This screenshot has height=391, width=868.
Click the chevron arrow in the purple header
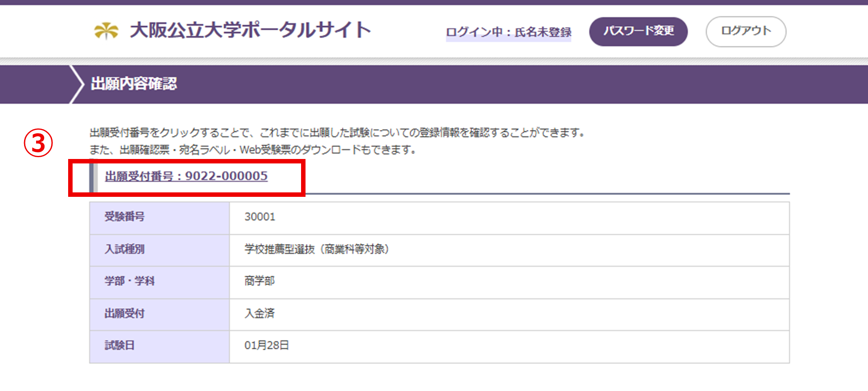point(77,84)
